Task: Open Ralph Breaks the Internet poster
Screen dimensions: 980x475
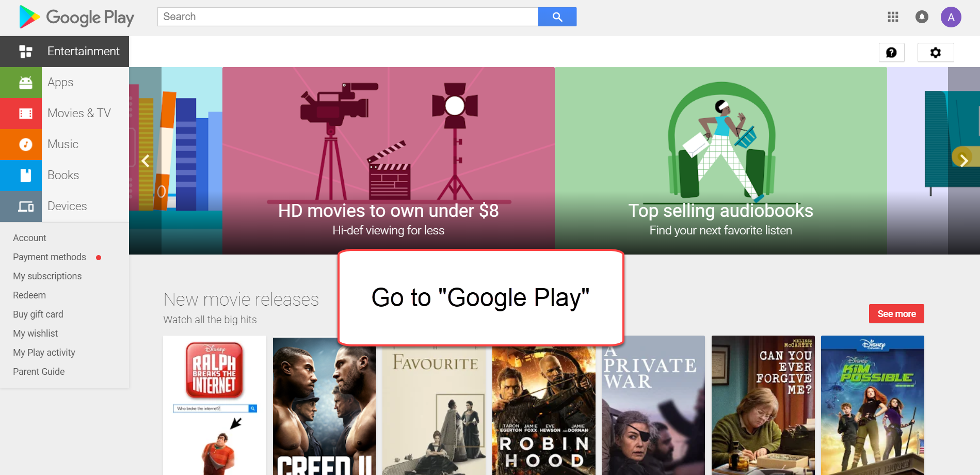Action: [x=215, y=405]
